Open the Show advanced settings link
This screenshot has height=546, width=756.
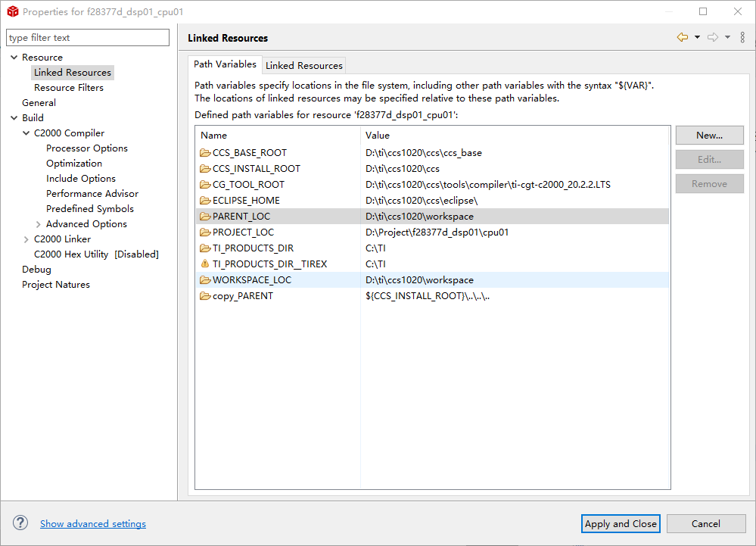click(93, 524)
